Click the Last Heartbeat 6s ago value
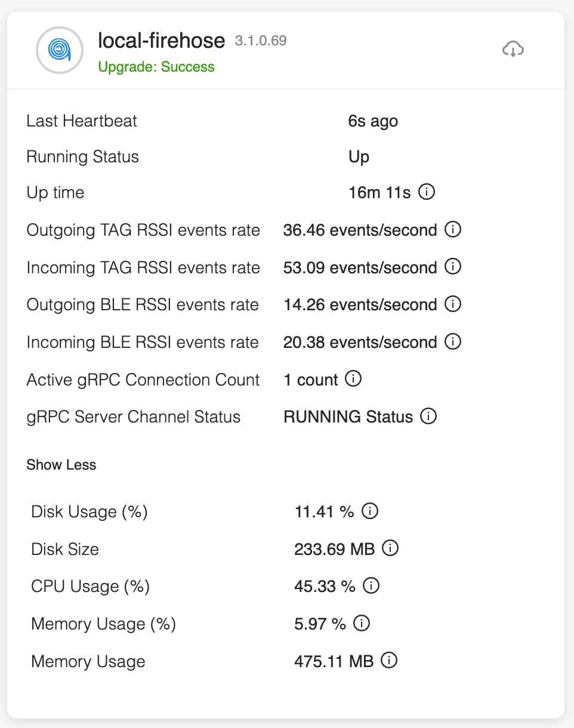574x728 pixels. click(x=373, y=121)
